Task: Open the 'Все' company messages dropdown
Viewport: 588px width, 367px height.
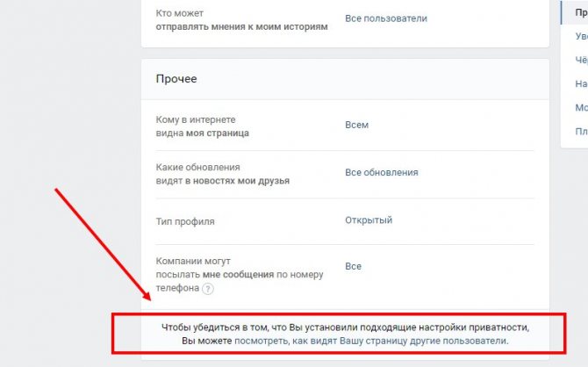Action: point(353,266)
